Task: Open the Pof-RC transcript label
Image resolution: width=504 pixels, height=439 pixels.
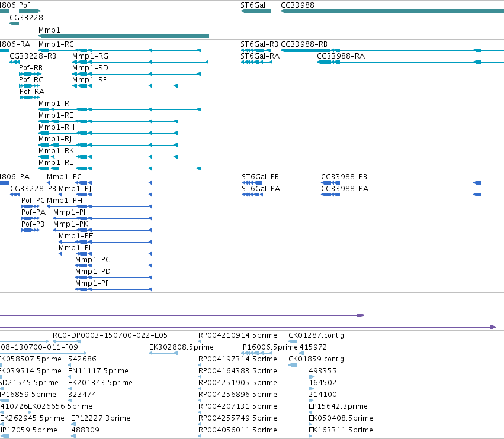Action: [x=31, y=80]
